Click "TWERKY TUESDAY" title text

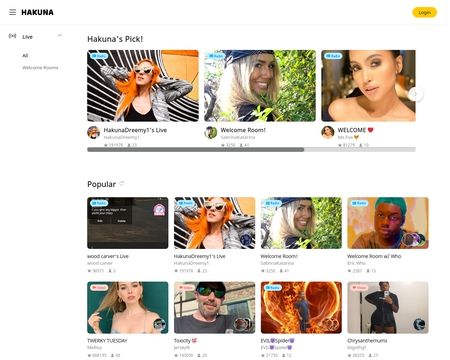pos(107,340)
